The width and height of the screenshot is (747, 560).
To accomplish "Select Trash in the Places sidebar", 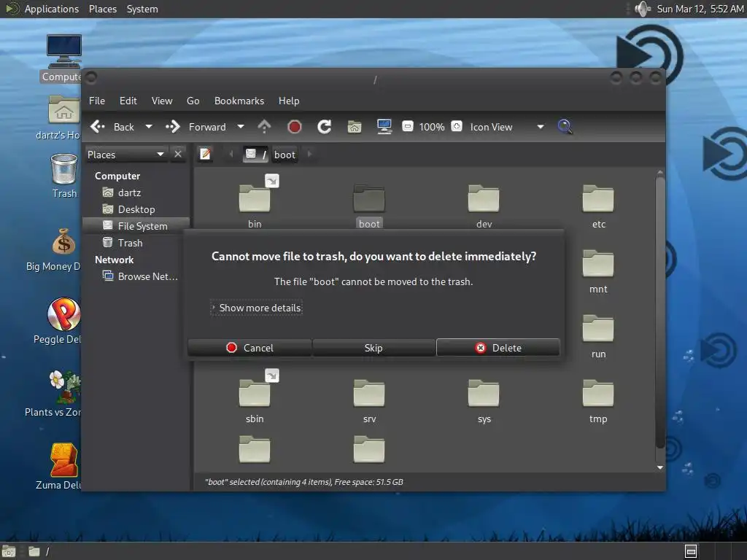I will [130, 243].
